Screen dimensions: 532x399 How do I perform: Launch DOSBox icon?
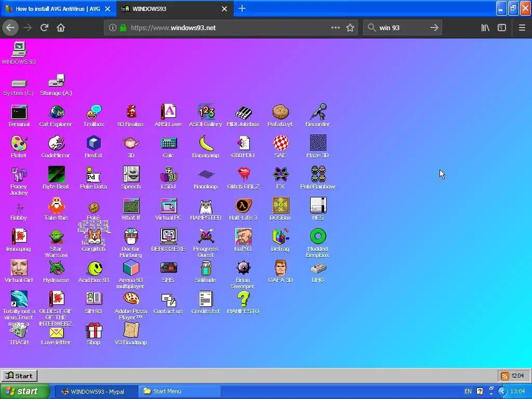pos(281,209)
